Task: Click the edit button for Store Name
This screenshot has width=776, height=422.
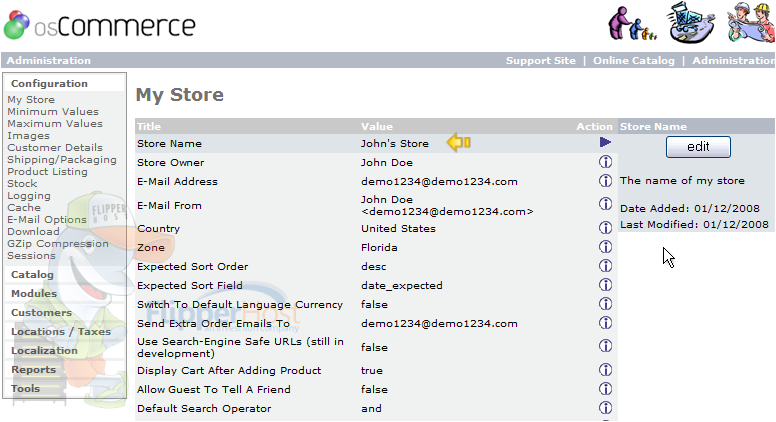Action: pyautogui.click(x=698, y=147)
